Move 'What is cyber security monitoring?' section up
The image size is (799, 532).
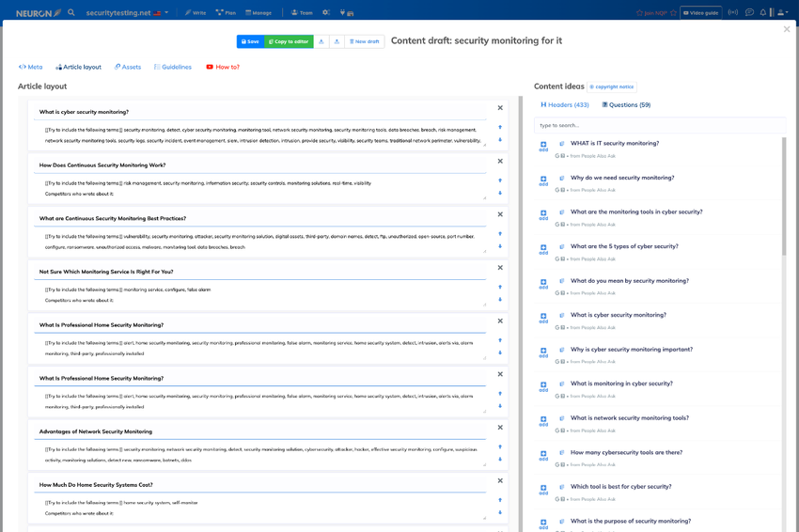click(x=500, y=127)
